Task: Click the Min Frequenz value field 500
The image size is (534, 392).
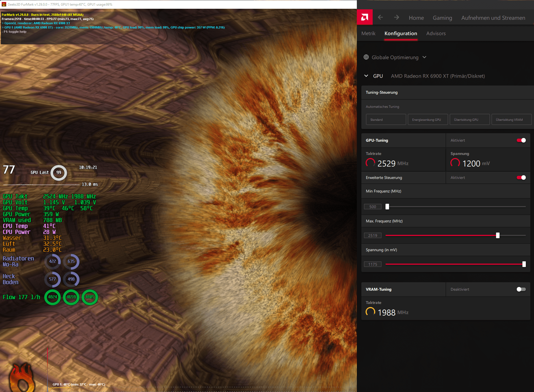Action: (373, 207)
